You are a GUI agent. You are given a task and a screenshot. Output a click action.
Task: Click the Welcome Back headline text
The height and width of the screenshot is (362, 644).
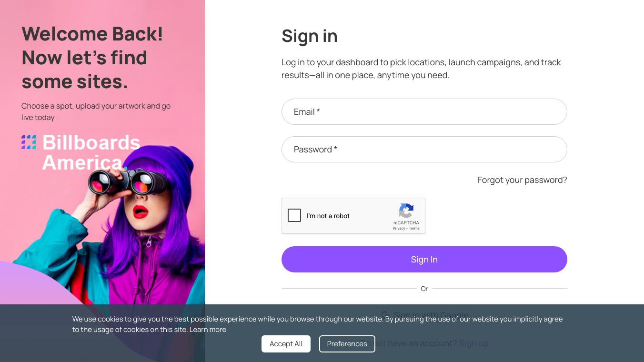[x=92, y=58]
